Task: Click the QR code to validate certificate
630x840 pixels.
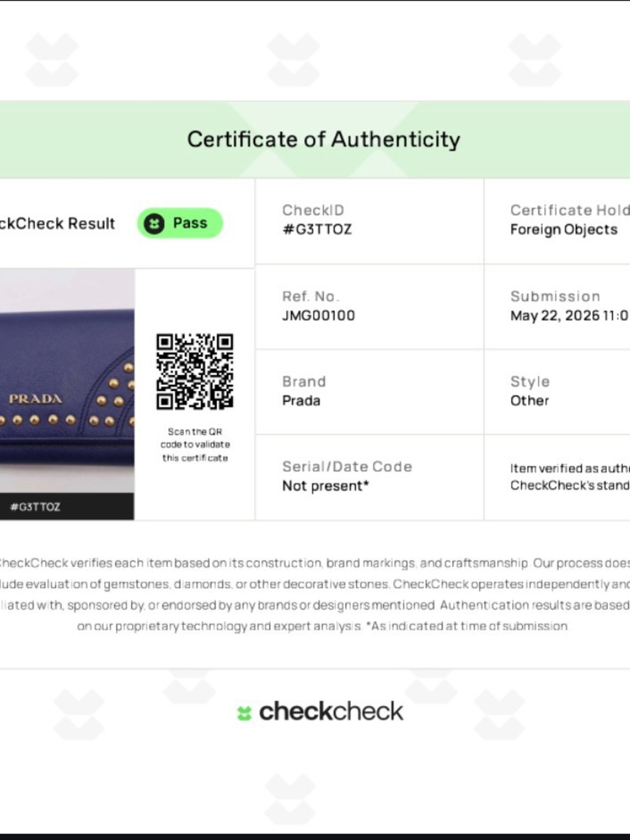Action: coord(195,371)
